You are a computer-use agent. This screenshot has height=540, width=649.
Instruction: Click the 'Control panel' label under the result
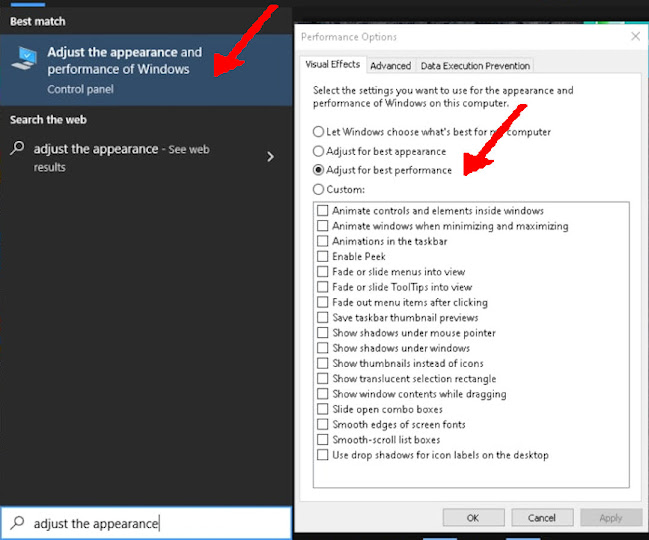[x=80, y=89]
